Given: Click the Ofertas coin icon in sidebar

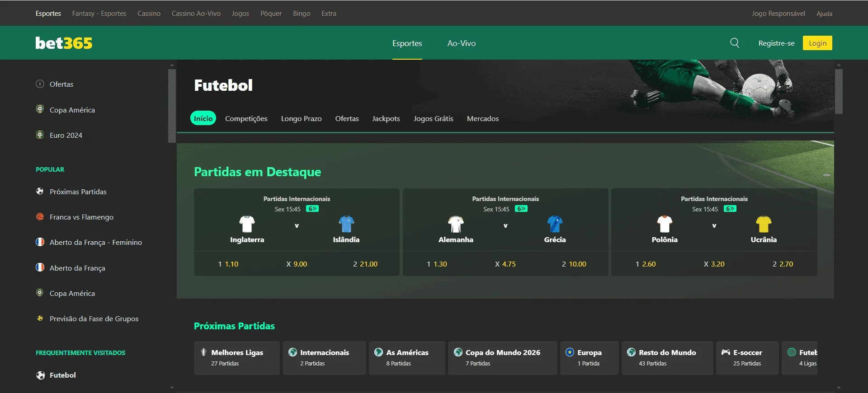Looking at the screenshot, I should 40,84.
